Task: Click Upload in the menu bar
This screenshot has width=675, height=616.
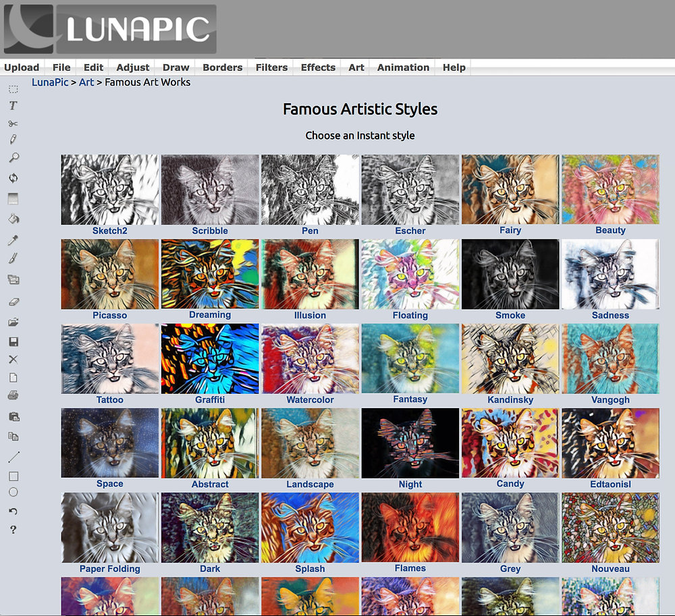Action: click(x=22, y=67)
